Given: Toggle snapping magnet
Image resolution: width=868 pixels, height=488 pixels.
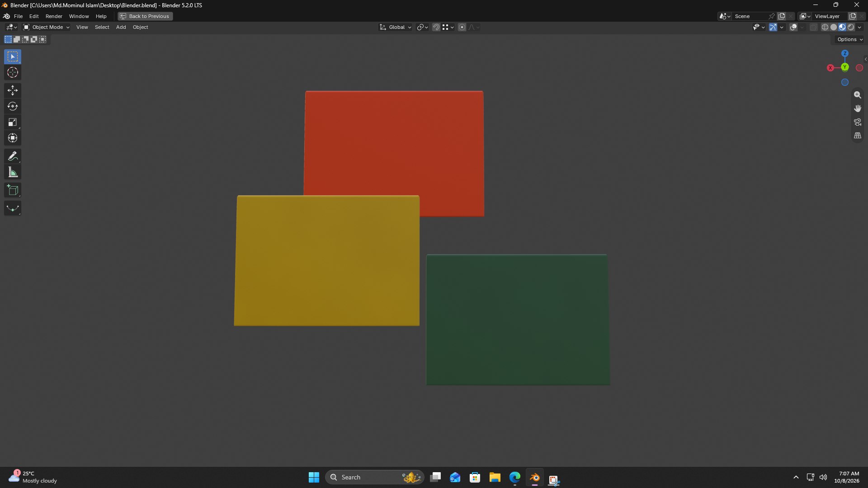Looking at the screenshot, I should click(x=436, y=27).
